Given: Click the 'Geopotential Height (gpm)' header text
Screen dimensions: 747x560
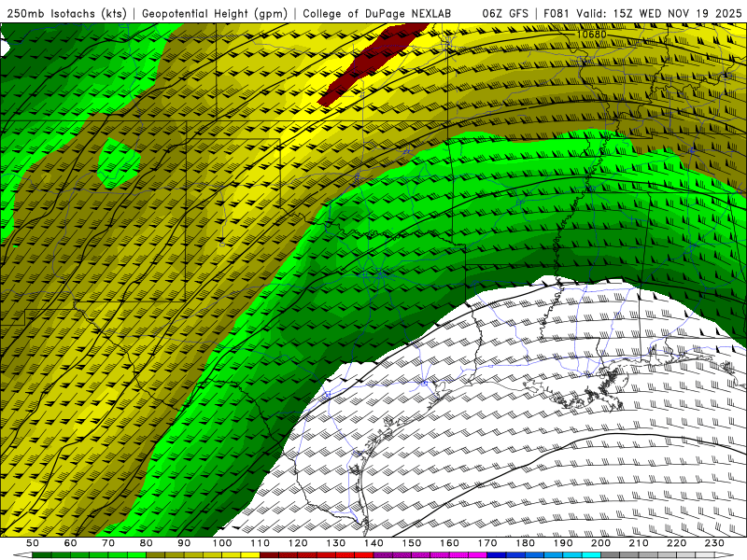Looking at the screenshot, I should 215,14.
